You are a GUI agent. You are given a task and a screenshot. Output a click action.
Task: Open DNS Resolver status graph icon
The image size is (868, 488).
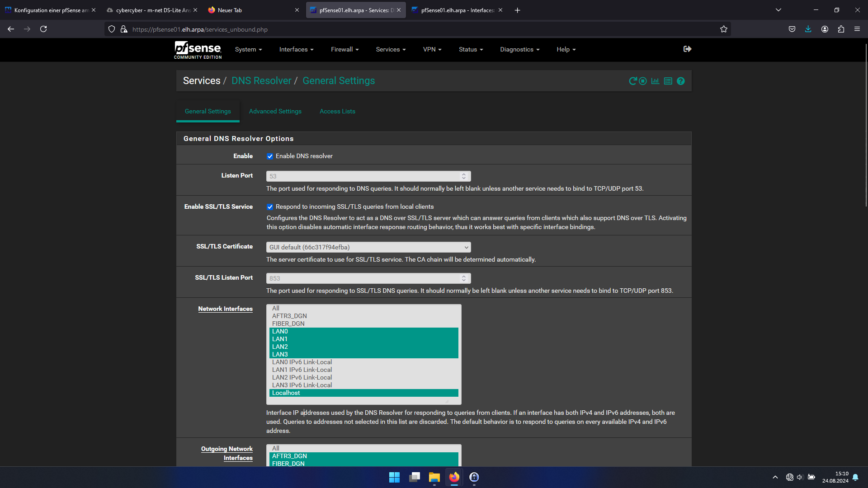tap(655, 81)
